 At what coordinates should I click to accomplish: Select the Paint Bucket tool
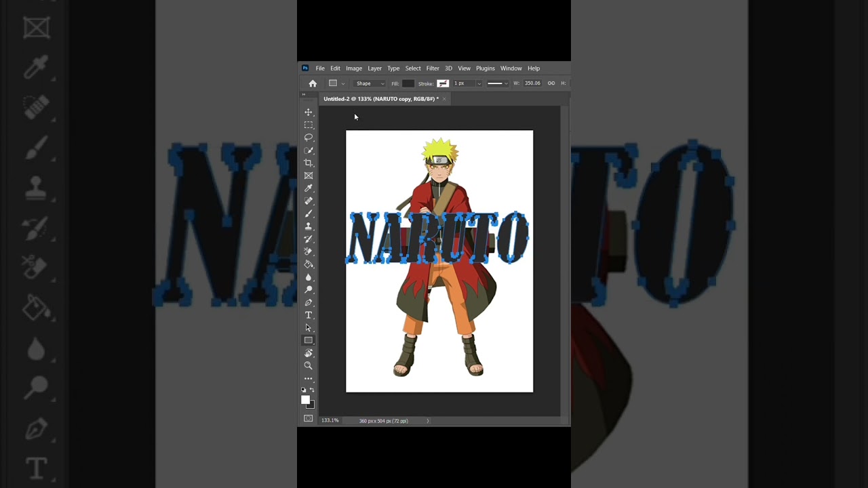click(309, 264)
